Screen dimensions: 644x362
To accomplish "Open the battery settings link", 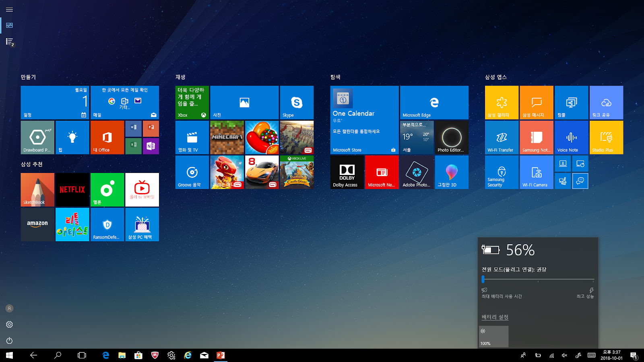I will pyautogui.click(x=495, y=317).
